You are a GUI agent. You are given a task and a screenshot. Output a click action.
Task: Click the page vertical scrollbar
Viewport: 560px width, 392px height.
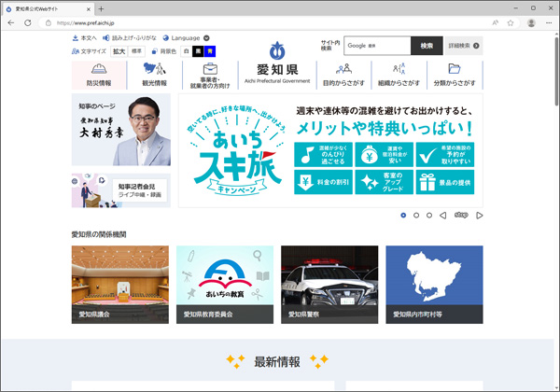coord(556,70)
